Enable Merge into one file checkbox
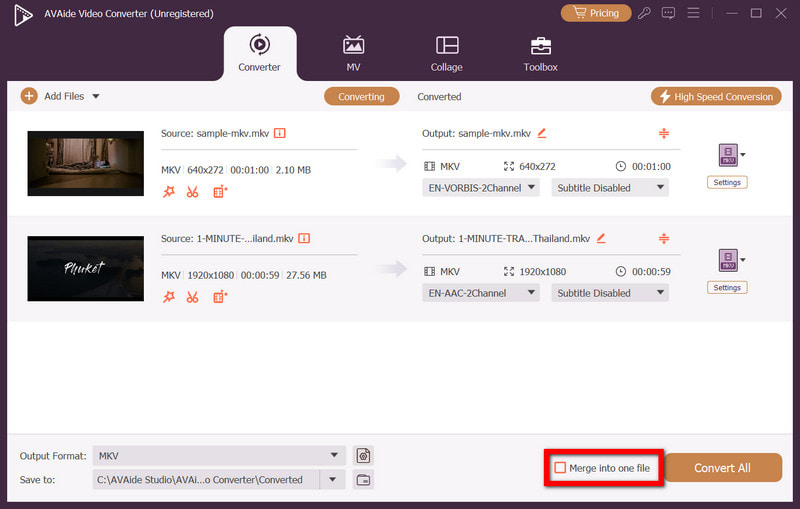 pyautogui.click(x=560, y=468)
